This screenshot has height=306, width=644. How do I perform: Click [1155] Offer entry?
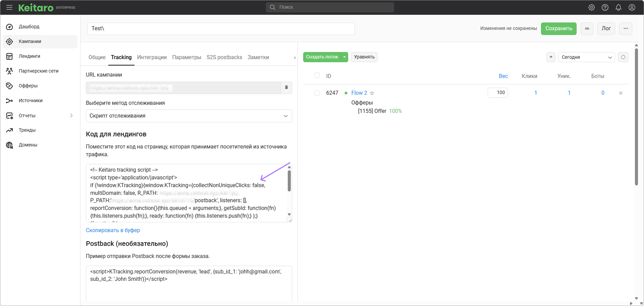[372, 111]
